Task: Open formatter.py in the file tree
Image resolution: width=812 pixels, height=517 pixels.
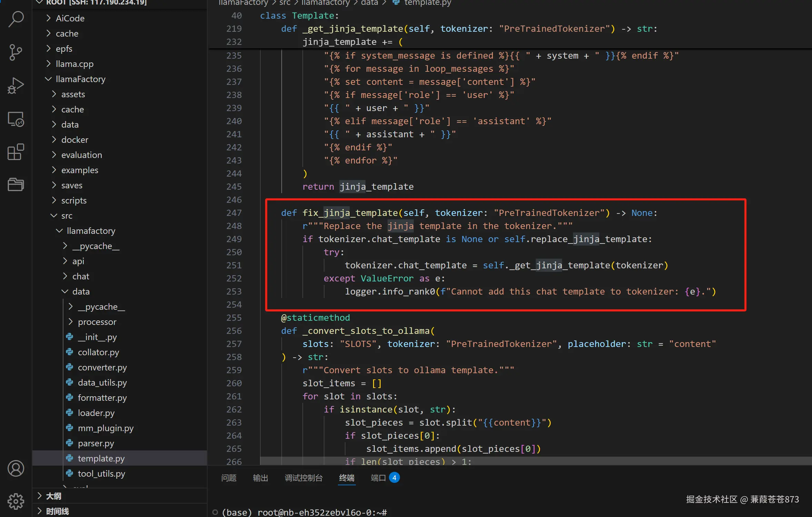Action: [x=102, y=398]
